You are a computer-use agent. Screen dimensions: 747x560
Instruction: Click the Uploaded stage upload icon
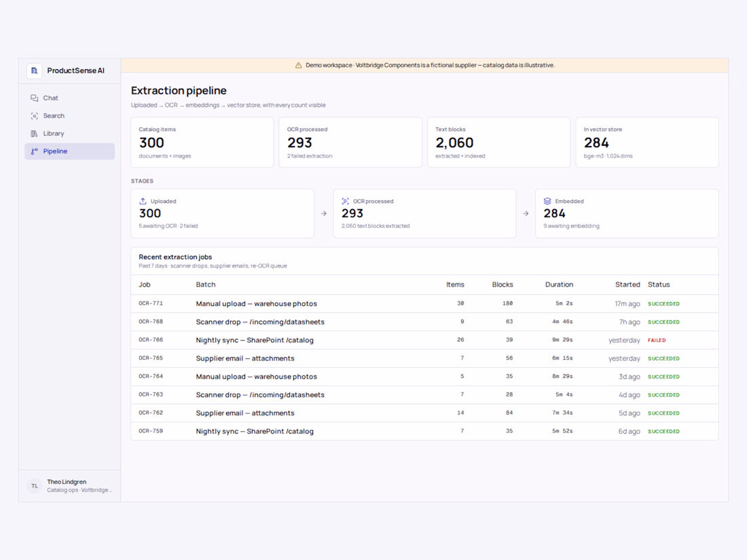(143, 201)
